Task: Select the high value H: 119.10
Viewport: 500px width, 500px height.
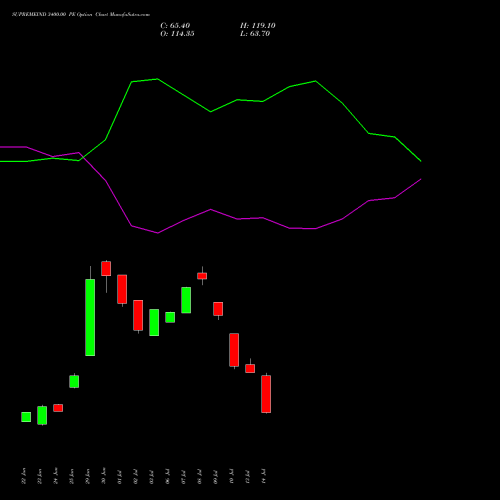Action: click(258, 26)
